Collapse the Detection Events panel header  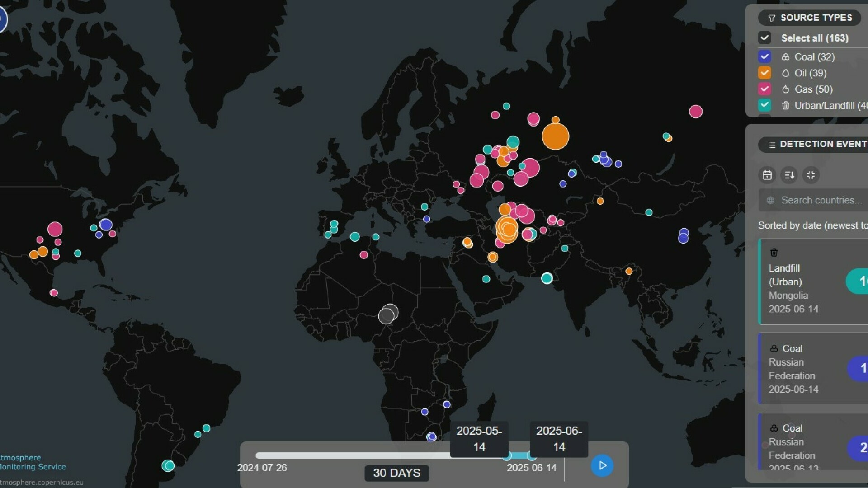pyautogui.click(x=814, y=144)
